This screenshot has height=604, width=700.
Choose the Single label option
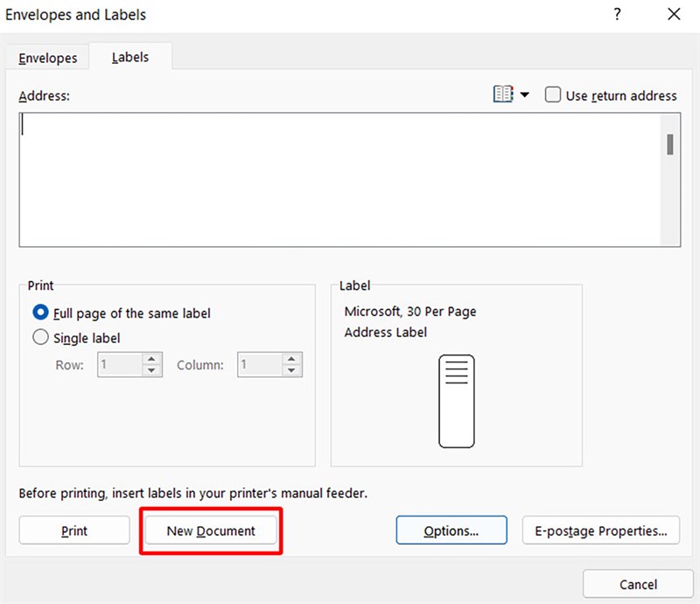(40, 337)
